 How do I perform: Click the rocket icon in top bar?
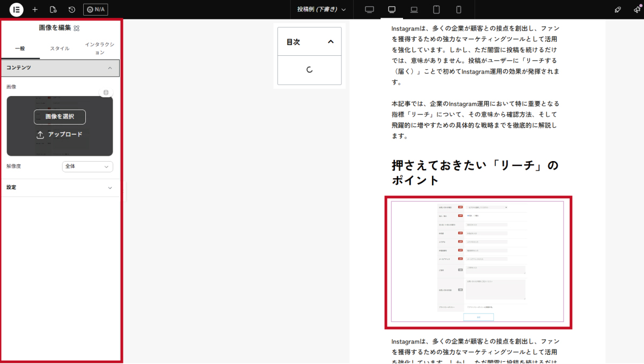pyautogui.click(x=618, y=10)
